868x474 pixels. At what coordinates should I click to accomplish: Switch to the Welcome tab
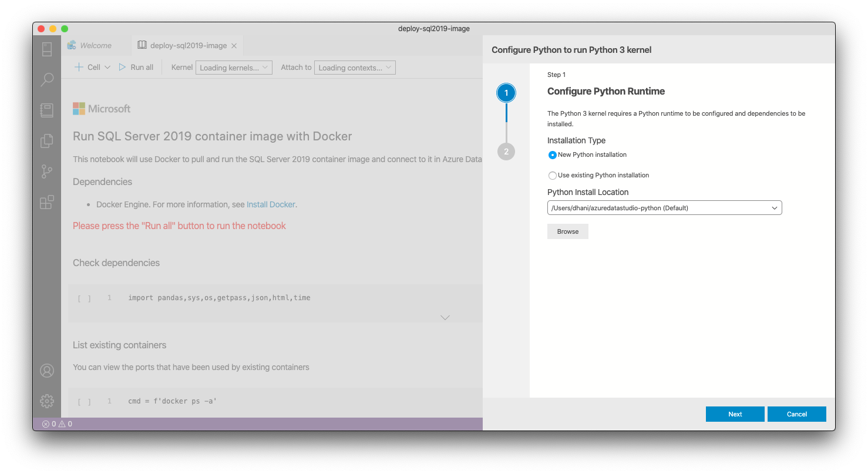point(95,45)
